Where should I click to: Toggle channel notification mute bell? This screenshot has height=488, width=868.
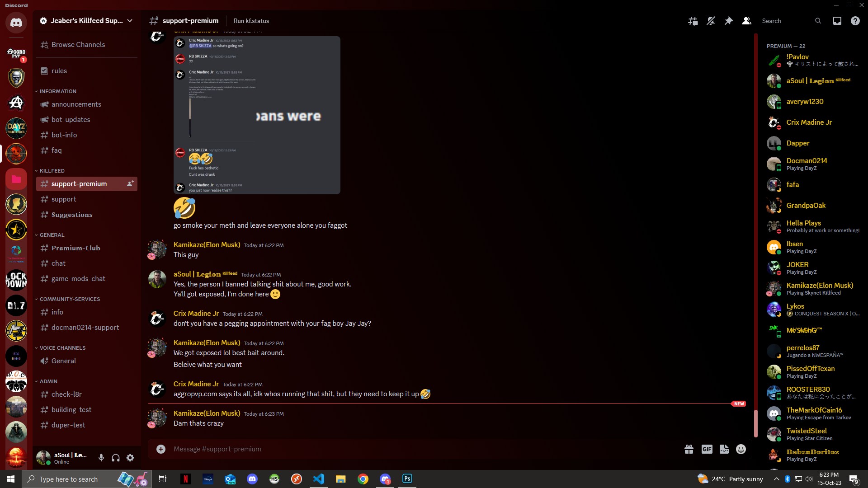pos(711,21)
